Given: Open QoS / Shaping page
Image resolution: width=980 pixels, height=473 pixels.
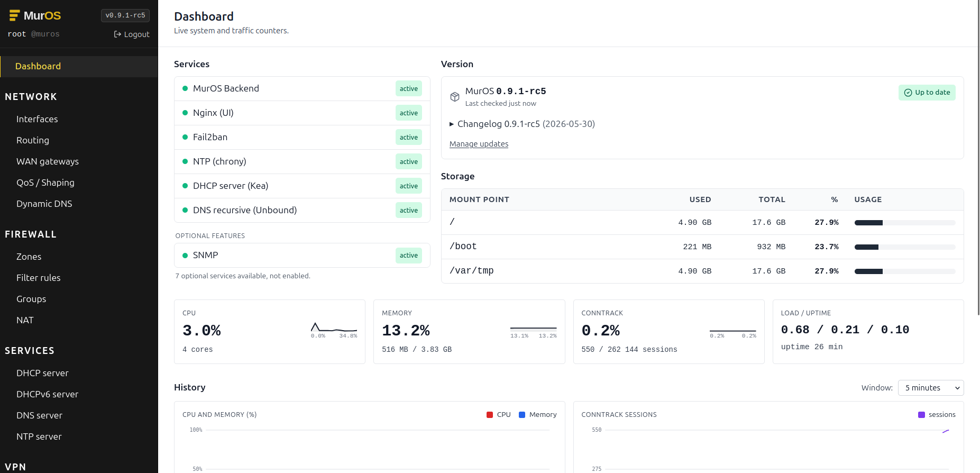Looking at the screenshot, I should click(x=45, y=183).
